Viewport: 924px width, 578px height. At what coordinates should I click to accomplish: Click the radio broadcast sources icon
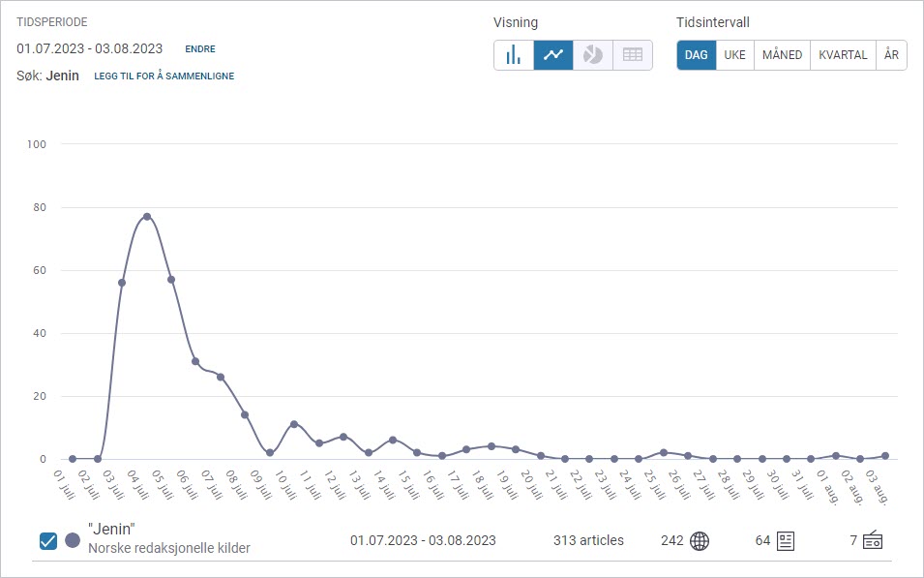pos(873,540)
